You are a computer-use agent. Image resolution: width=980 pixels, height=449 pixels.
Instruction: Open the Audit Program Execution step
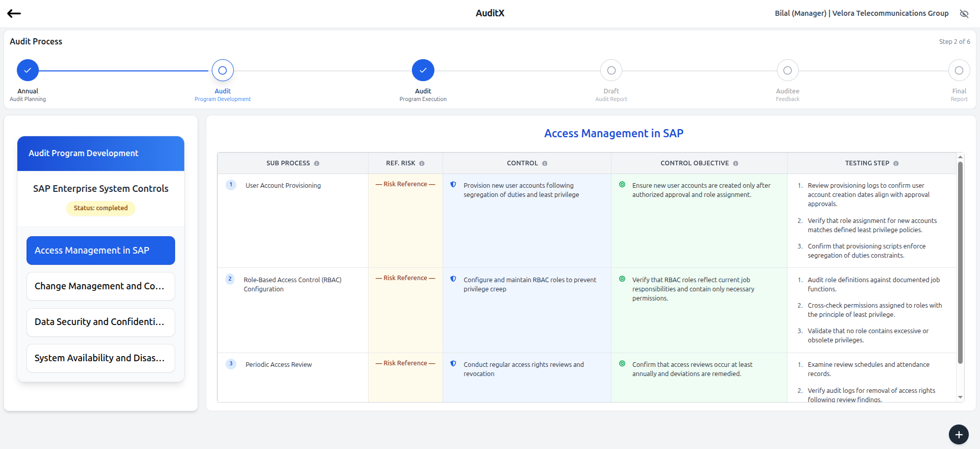tap(423, 70)
